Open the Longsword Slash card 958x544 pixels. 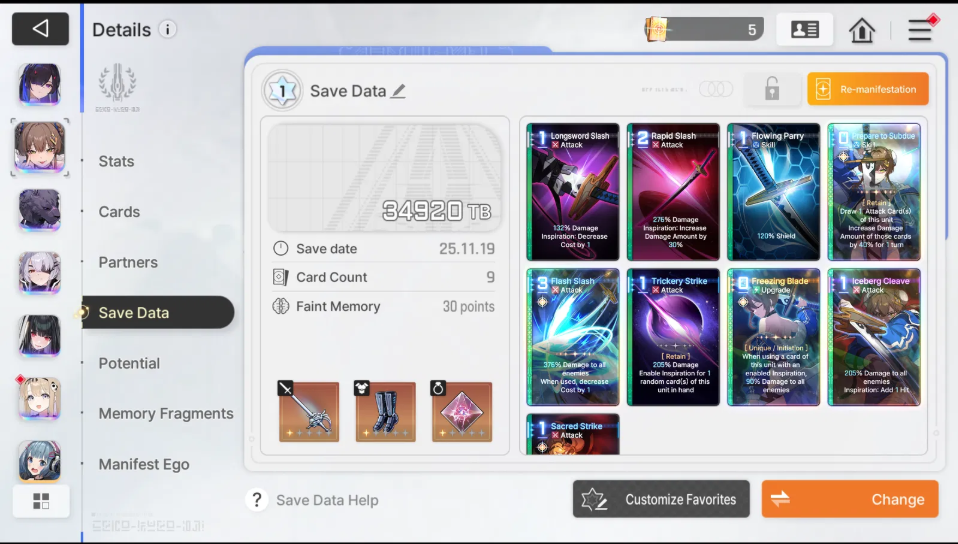573,192
